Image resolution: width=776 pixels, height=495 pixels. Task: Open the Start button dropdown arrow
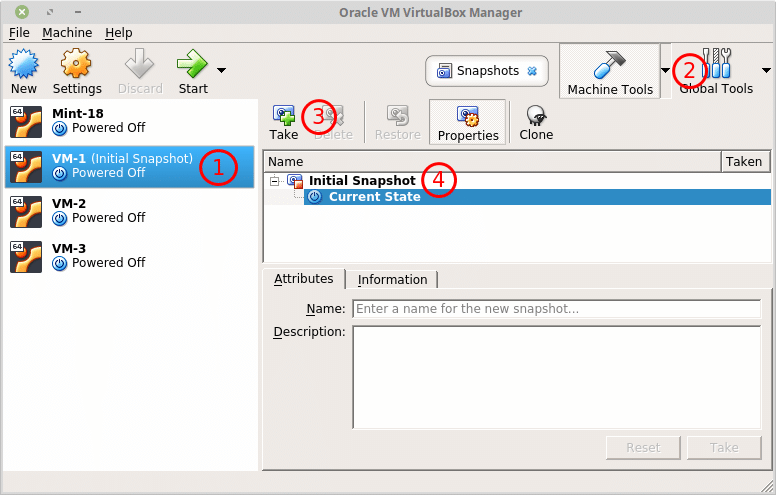(222, 70)
